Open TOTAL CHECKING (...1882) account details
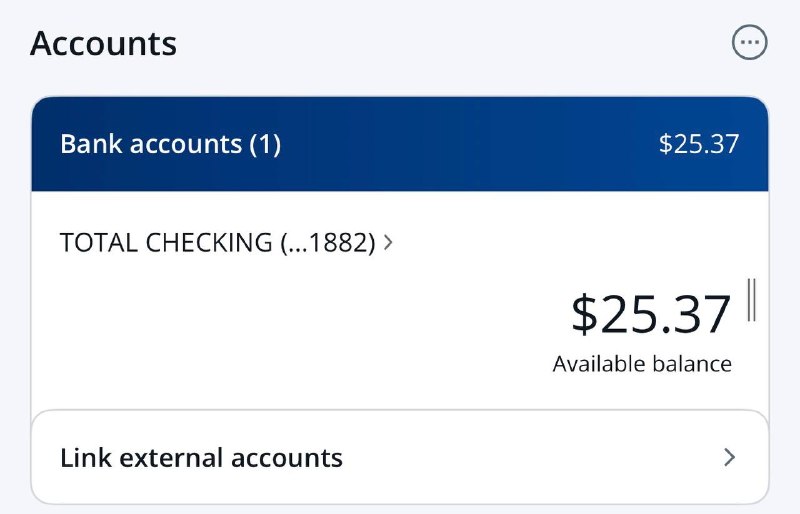Screen dimensions: 800x514 point(218,242)
